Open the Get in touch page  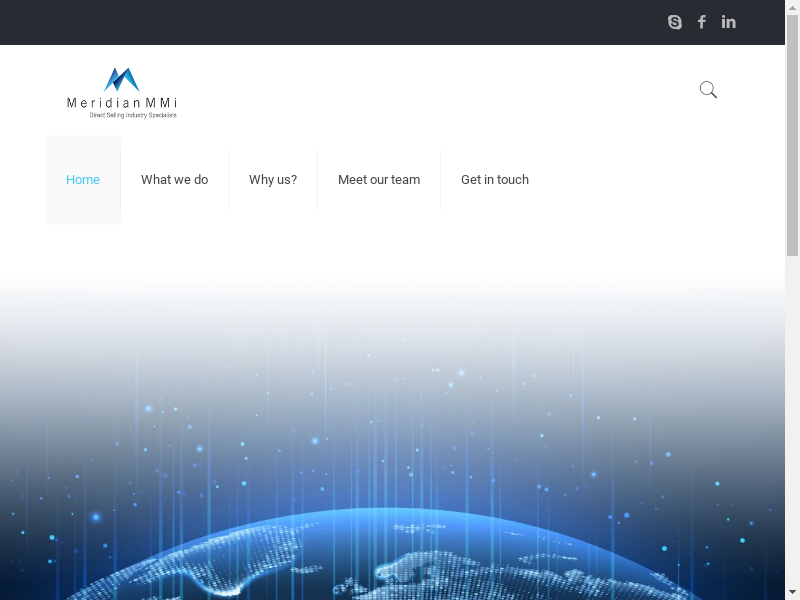(x=495, y=180)
